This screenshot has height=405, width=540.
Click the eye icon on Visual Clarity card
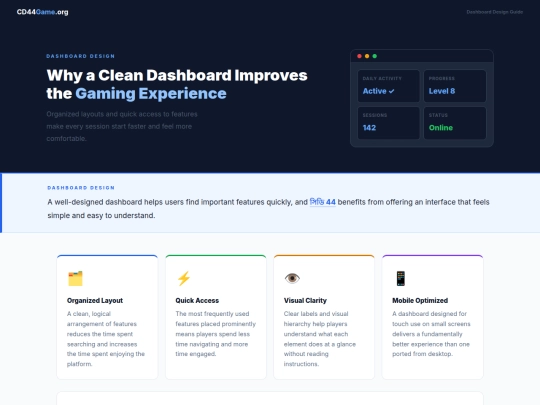click(292, 278)
